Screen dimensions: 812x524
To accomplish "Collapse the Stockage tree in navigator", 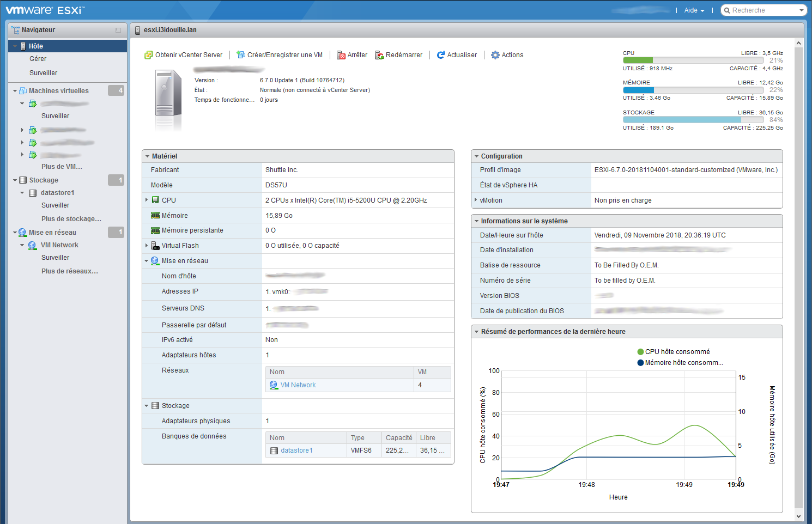I will click(x=15, y=180).
